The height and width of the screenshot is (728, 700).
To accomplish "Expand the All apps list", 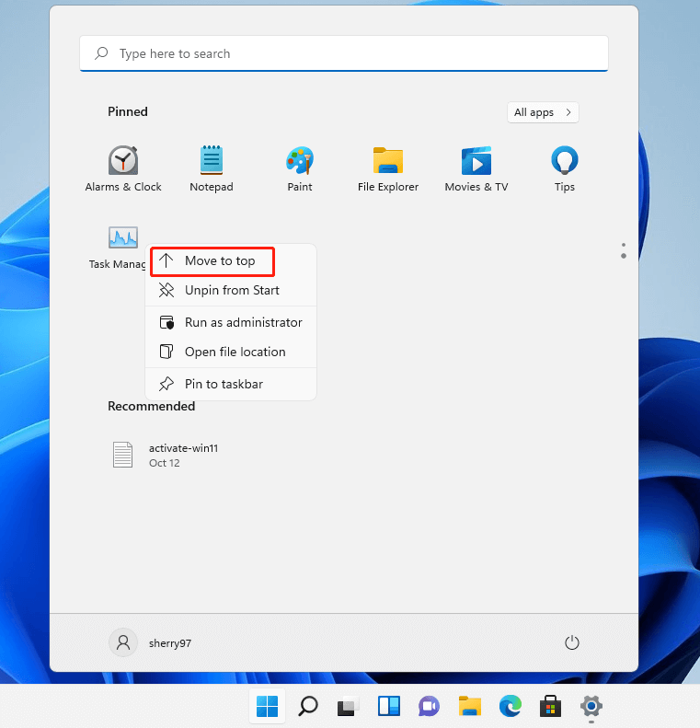I will coord(543,112).
